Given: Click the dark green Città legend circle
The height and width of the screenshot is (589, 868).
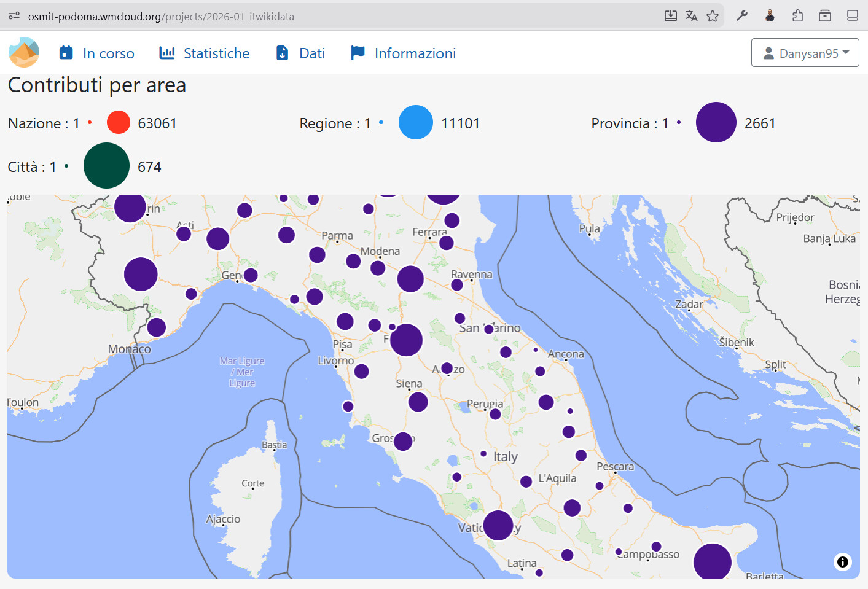Looking at the screenshot, I should pyautogui.click(x=106, y=166).
